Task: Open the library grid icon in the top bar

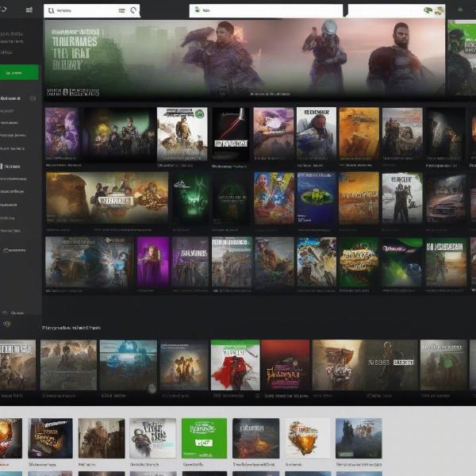Action: pos(29,10)
